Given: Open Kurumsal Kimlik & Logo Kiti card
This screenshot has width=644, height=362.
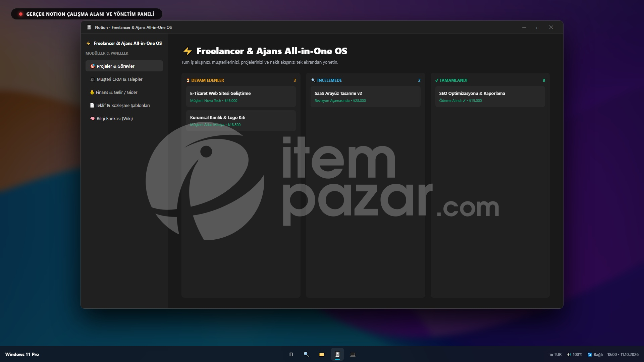Looking at the screenshot, I should (241, 121).
